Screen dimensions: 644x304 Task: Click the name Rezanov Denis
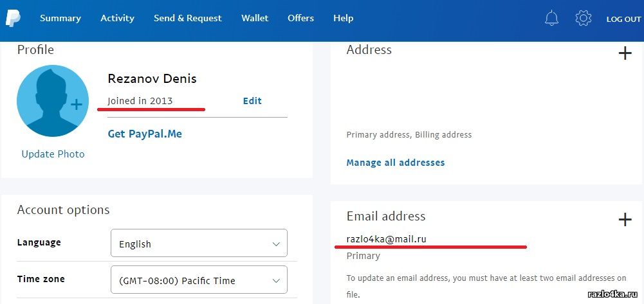pyautogui.click(x=152, y=78)
